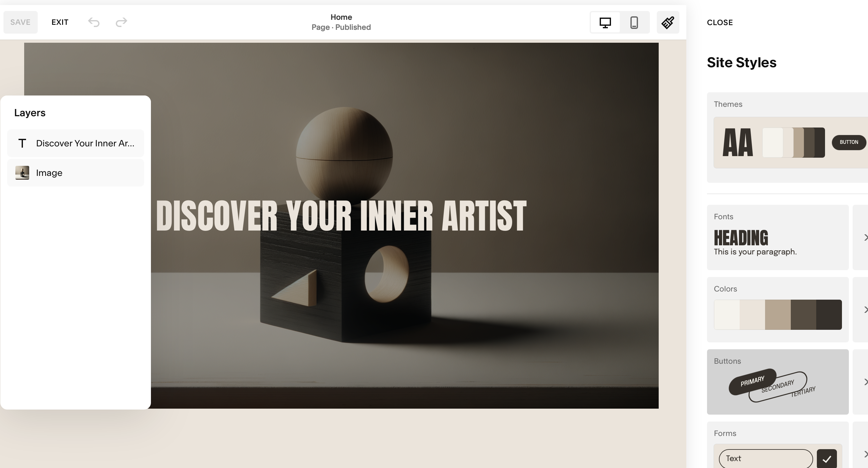
Task: Open Home page settings from the header
Action: [x=341, y=22]
